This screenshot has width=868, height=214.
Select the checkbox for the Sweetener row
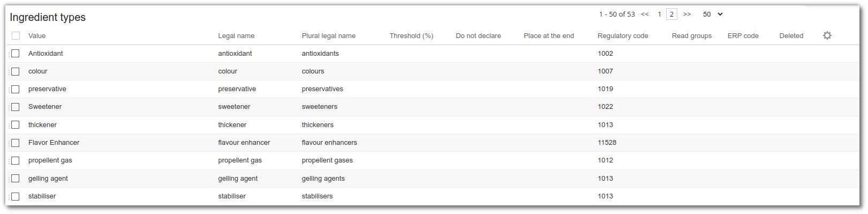pos(16,107)
